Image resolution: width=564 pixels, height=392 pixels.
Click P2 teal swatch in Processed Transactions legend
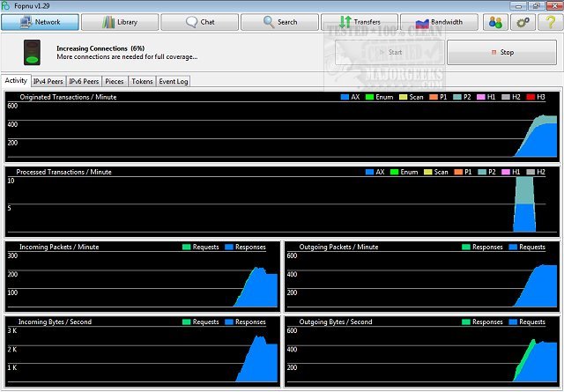(x=482, y=173)
